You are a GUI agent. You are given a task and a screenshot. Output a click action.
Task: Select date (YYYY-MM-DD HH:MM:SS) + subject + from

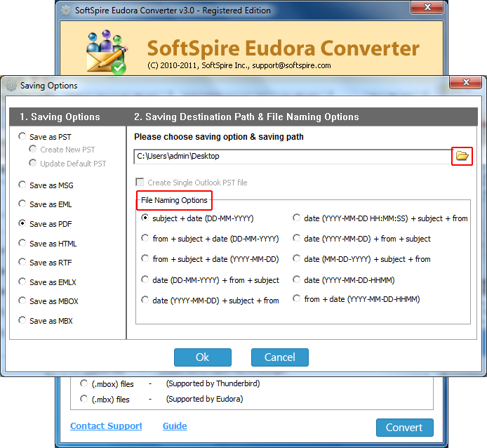click(x=297, y=218)
